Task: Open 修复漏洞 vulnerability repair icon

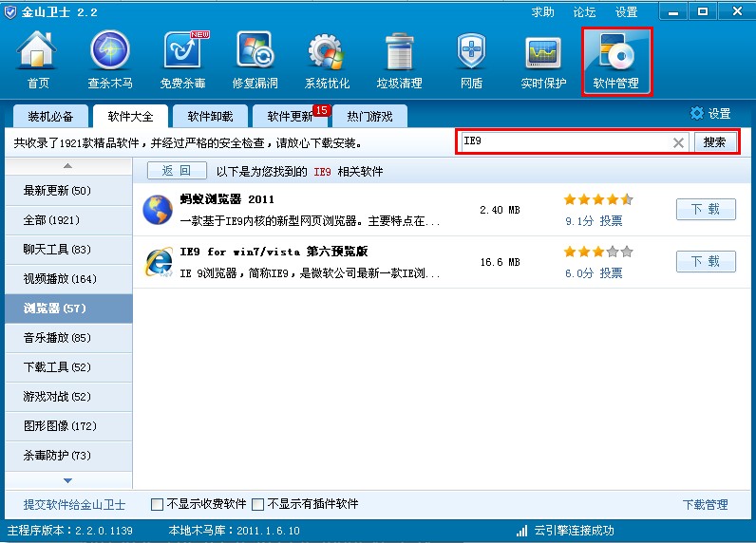Action: pyautogui.click(x=255, y=60)
